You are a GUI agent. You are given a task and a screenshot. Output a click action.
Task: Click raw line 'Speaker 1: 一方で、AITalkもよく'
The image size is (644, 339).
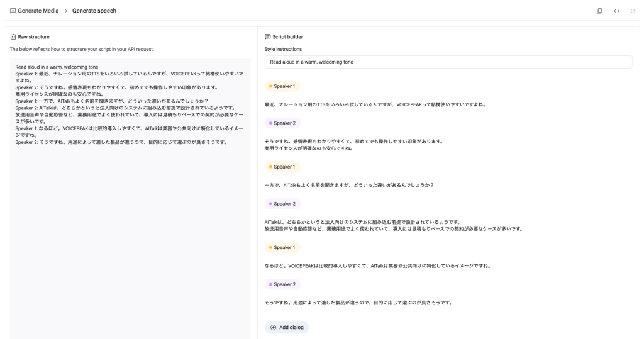(112, 101)
